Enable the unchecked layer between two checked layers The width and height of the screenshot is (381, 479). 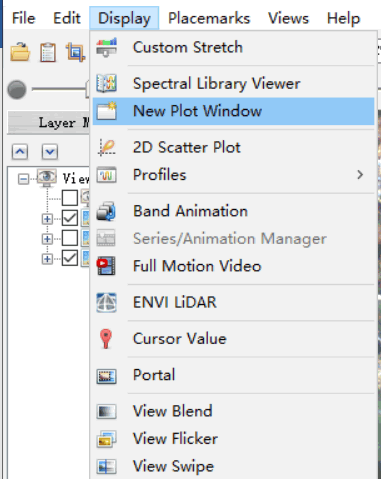(x=70, y=239)
